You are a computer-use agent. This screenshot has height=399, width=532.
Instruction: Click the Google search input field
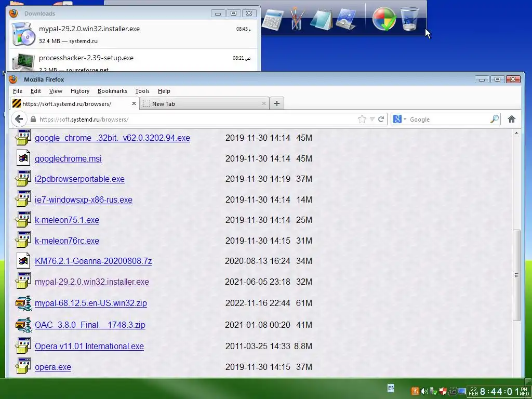448,119
